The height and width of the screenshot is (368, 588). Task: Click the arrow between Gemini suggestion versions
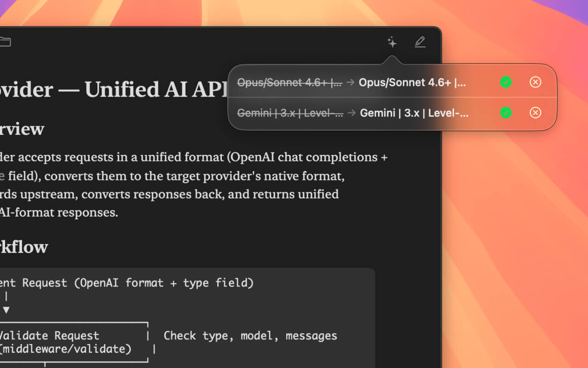[351, 113]
